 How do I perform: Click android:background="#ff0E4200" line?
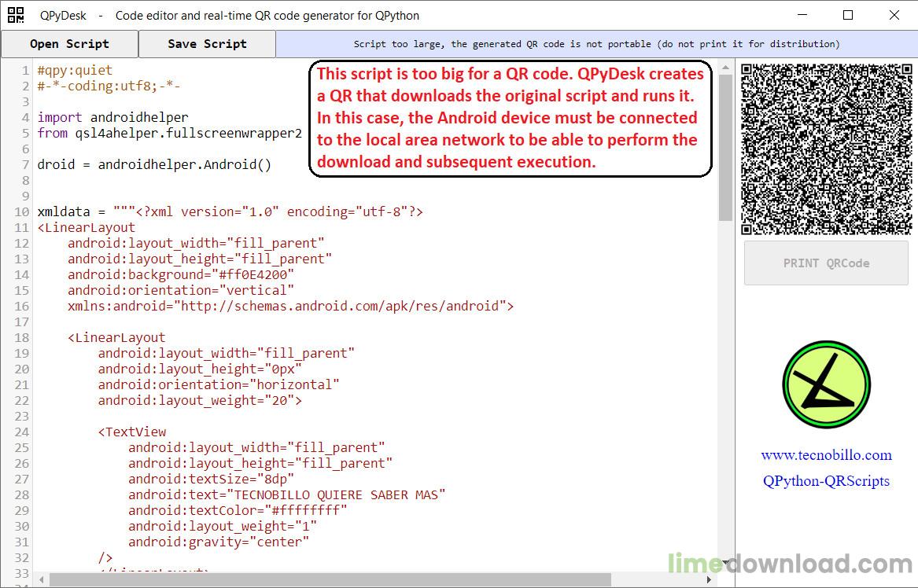[x=181, y=275]
